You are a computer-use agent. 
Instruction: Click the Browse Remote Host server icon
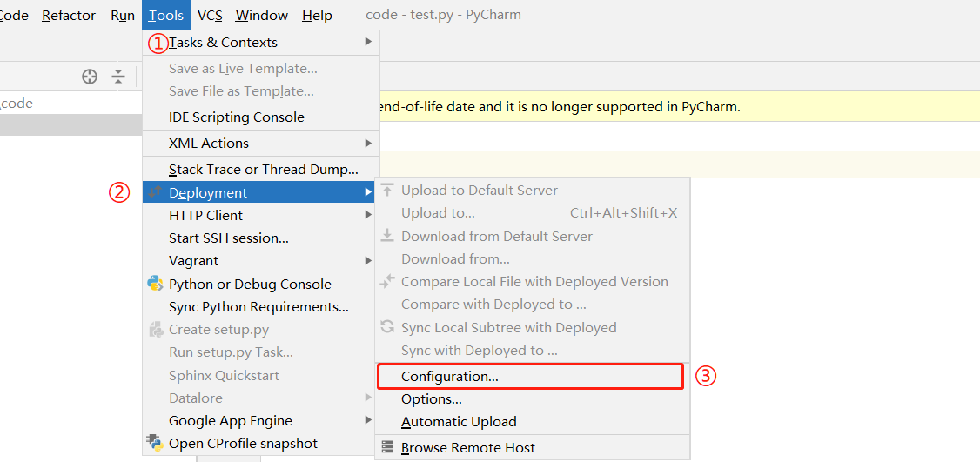click(387, 448)
